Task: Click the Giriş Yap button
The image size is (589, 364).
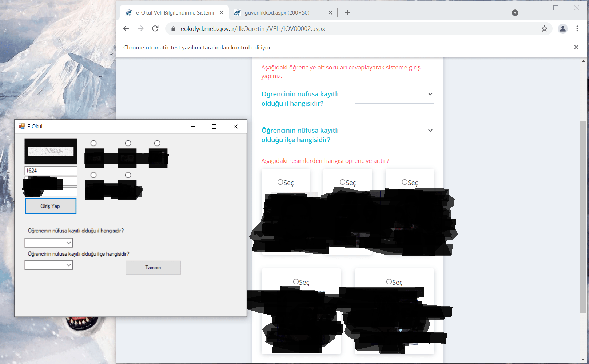Action: tap(51, 206)
